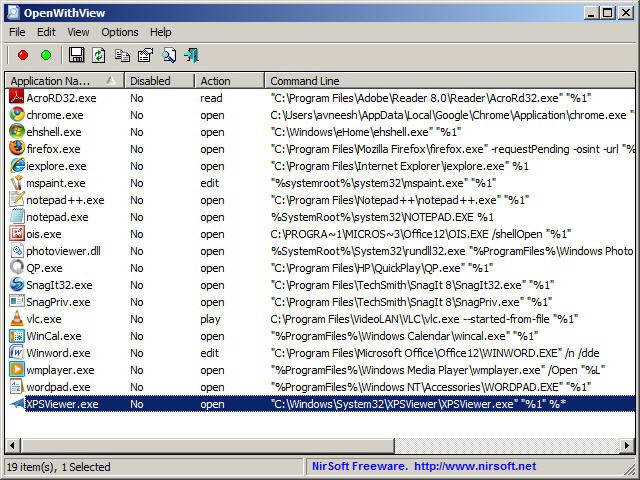This screenshot has width=640, height=480.
Task: Click the green Enable Selected Items icon
Action: coord(46,55)
